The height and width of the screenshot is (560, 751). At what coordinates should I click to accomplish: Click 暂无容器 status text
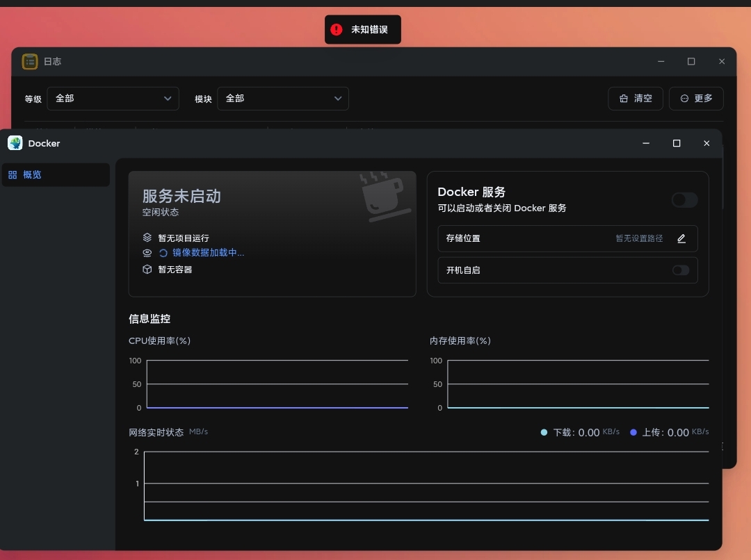175,270
